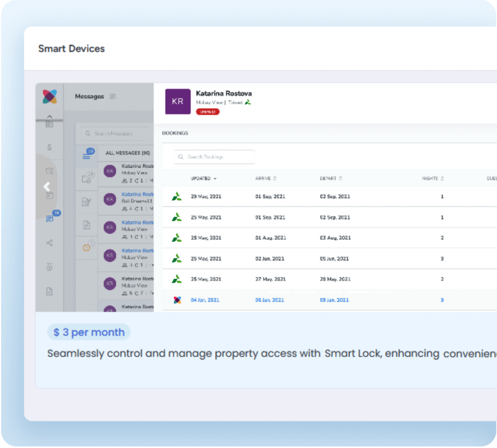
Task: Open the blue messages icon with badge
Action: click(x=50, y=219)
